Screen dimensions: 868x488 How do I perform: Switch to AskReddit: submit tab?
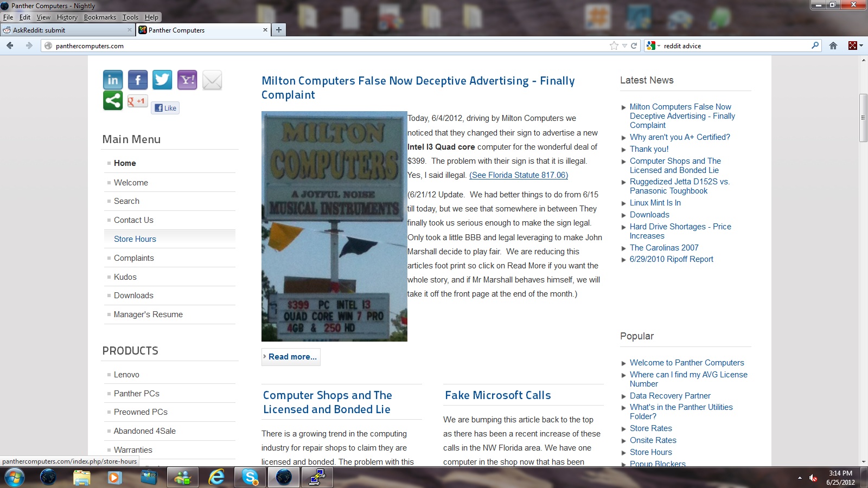68,30
